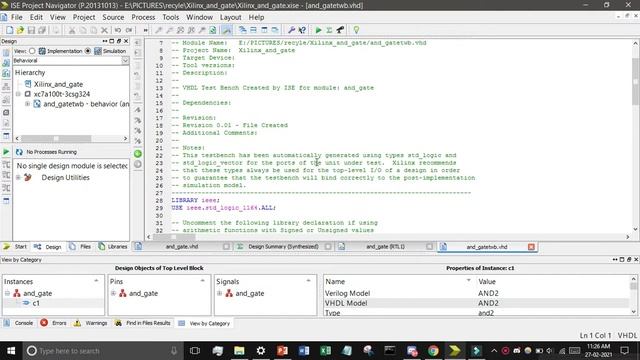Screen dimensions: 640x360
Task: Click the Undo toolbar icon
Action: (118, 30)
